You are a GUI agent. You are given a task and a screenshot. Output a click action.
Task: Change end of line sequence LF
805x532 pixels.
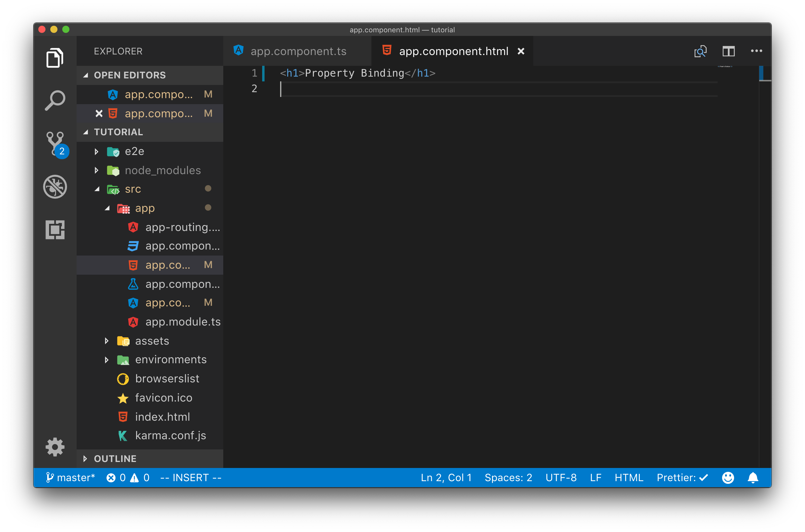(x=595, y=478)
